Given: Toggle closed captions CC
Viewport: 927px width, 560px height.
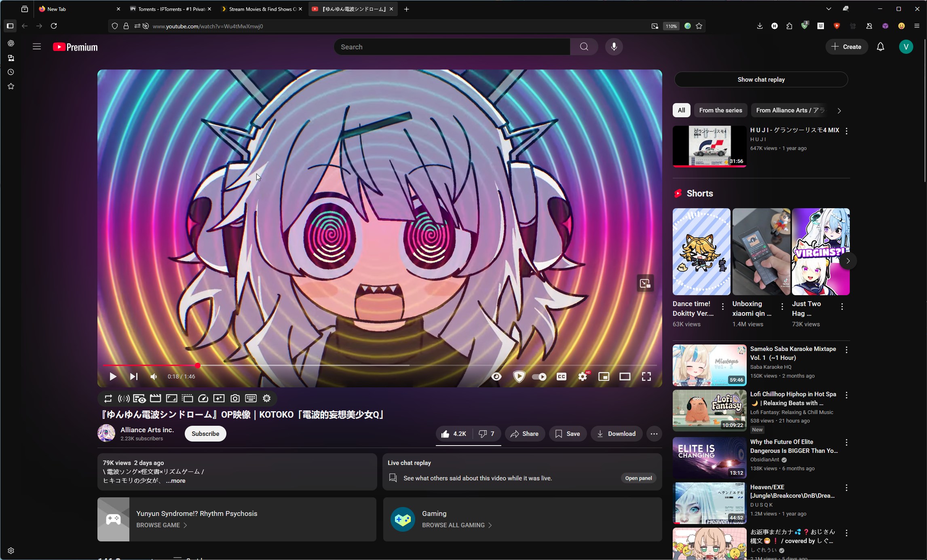Looking at the screenshot, I should (x=561, y=376).
